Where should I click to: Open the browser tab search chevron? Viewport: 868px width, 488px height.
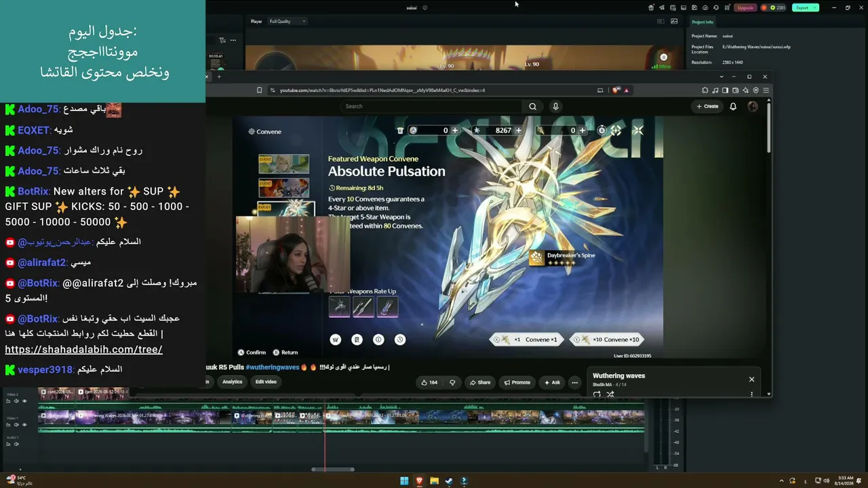(x=722, y=77)
